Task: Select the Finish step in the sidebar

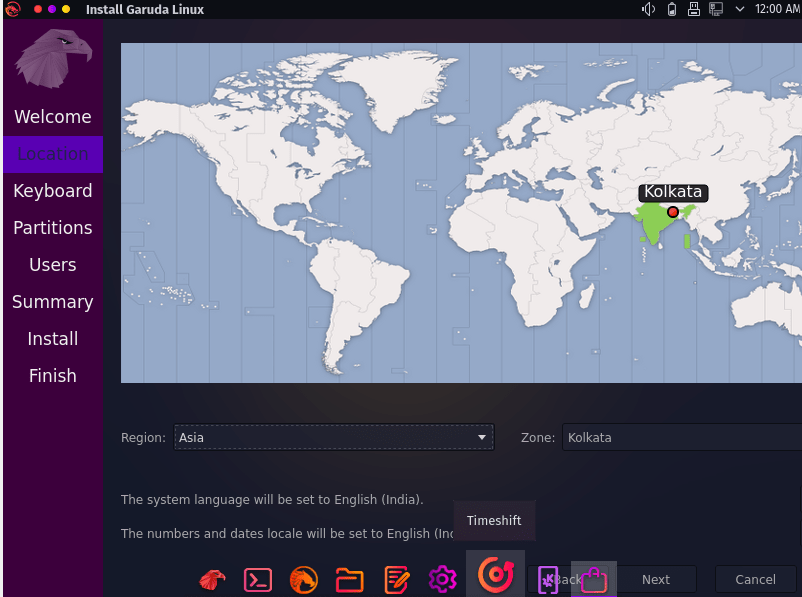Action: (x=53, y=375)
